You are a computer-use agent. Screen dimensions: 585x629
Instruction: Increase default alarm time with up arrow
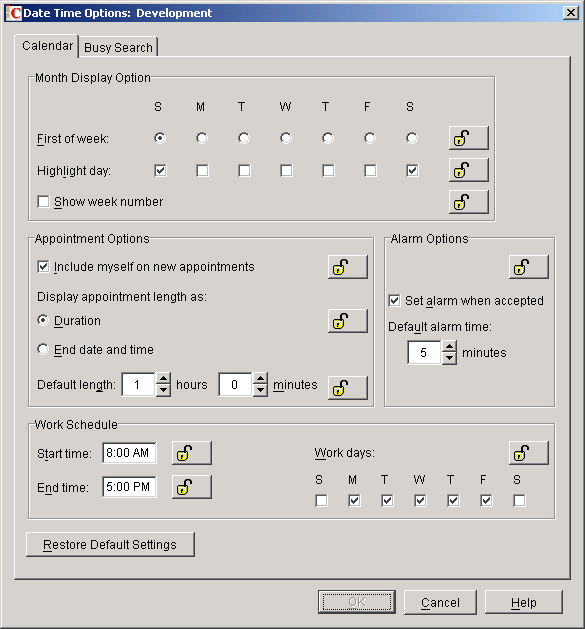click(449, 347)
